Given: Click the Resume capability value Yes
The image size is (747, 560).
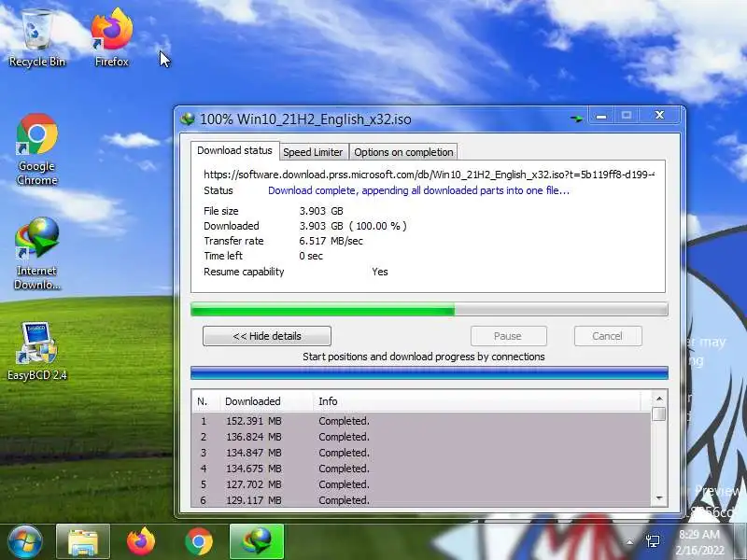Looking at the screenshot, I should (380, 272).
